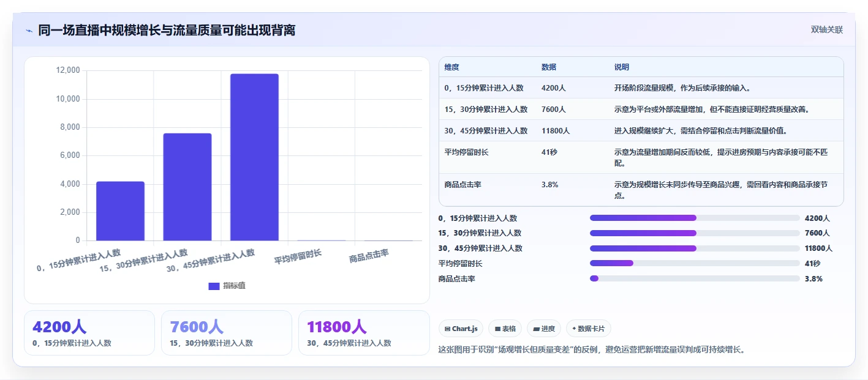Select the 7600人 data card

coord(227,333)
